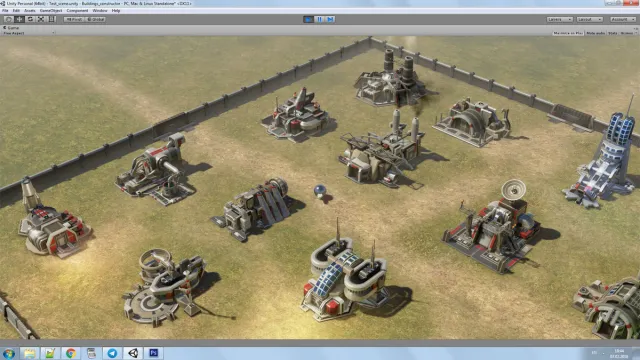Stop play mode with the Play button
The width and height of the screenshot is (640, 360).
tap(309, 19)
